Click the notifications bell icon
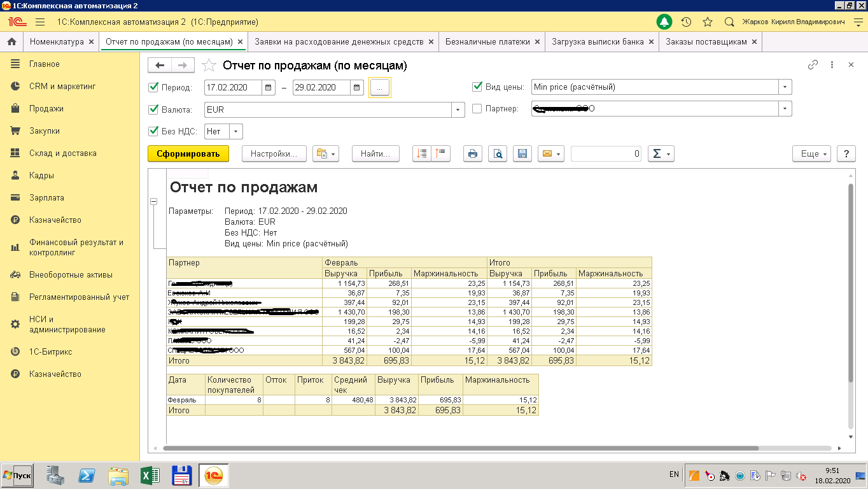The image size is (868, 489). [664, 22]
